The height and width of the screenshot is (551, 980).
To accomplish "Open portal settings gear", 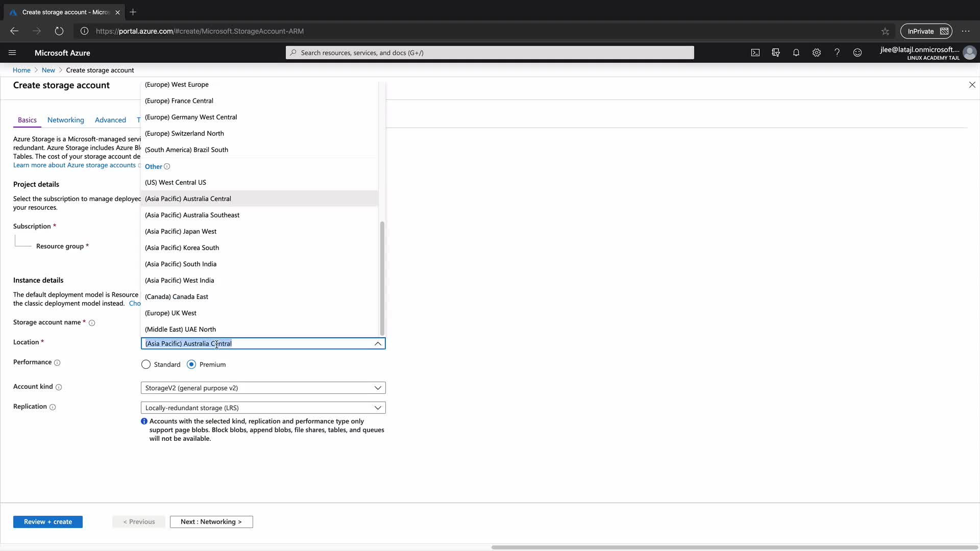I will coord(817,53).
